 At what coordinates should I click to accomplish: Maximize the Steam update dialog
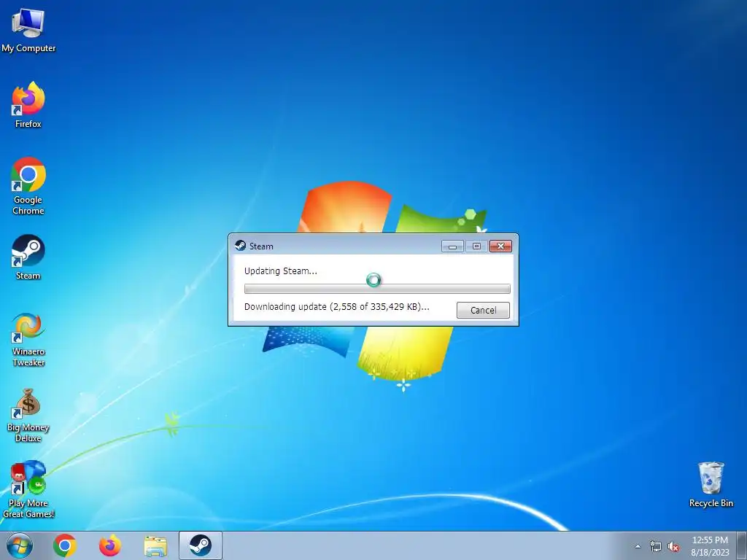point(476,246)
